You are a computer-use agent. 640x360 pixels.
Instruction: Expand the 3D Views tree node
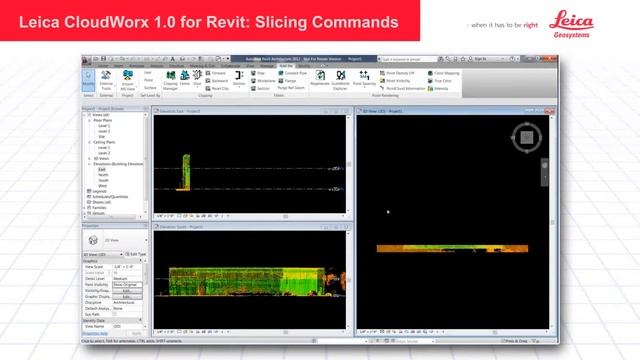coord(89,158)
